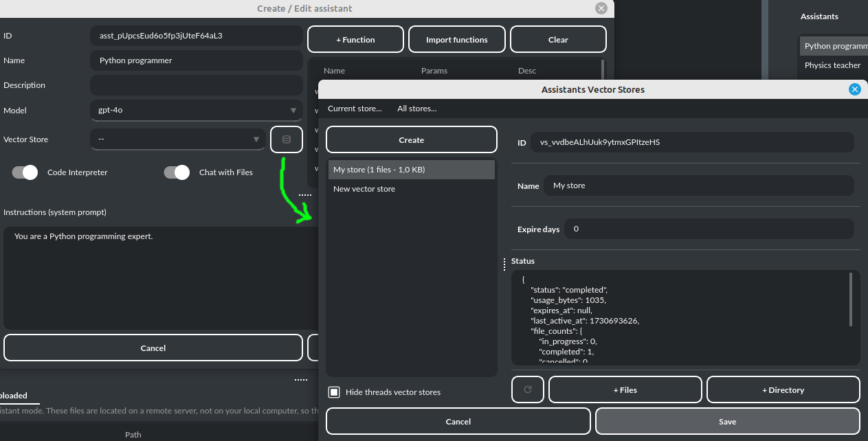Add files using the +Files button
Viewport: 868px width, 441px height.
(x=625, y=389)
